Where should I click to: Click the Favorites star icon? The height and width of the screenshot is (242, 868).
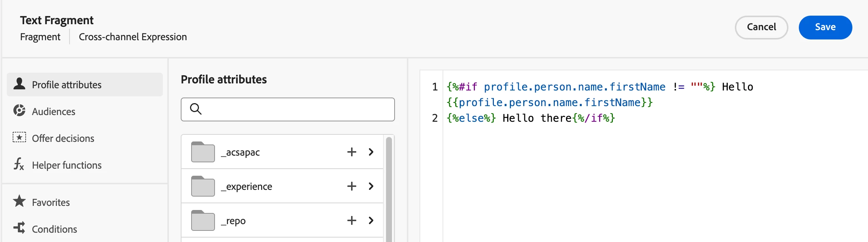tap(19, 201)
